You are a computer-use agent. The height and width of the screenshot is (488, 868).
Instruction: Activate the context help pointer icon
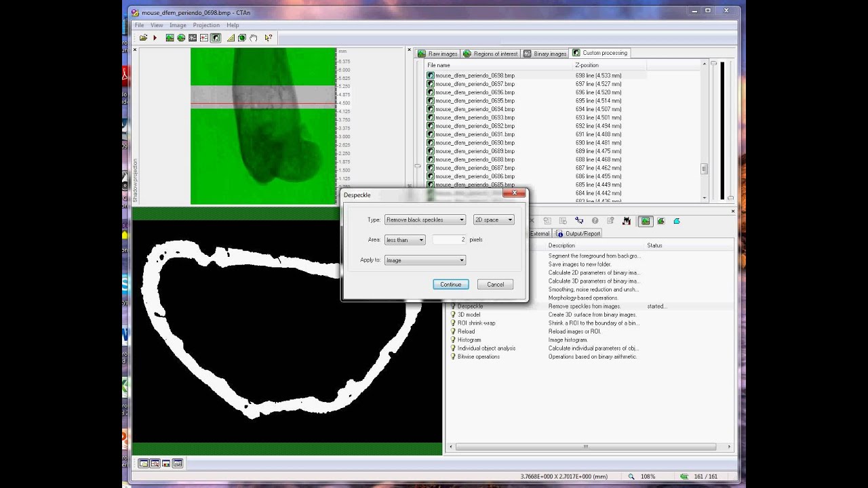click(x=269, y=38)
